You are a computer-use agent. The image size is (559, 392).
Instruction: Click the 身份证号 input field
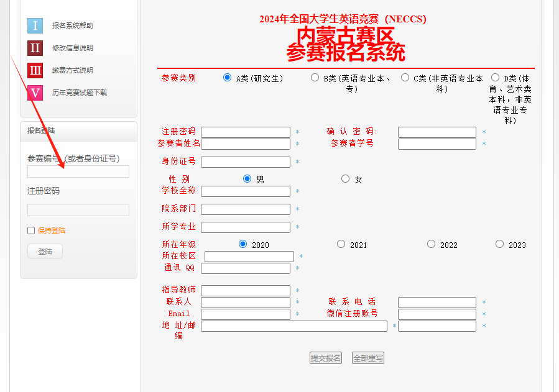[x=246, y=162]
